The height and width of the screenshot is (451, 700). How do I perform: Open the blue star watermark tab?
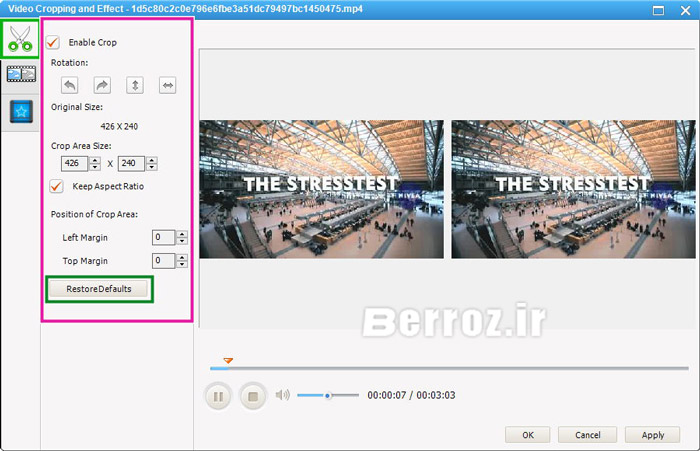pyautogui.click(x=20, y=111)
